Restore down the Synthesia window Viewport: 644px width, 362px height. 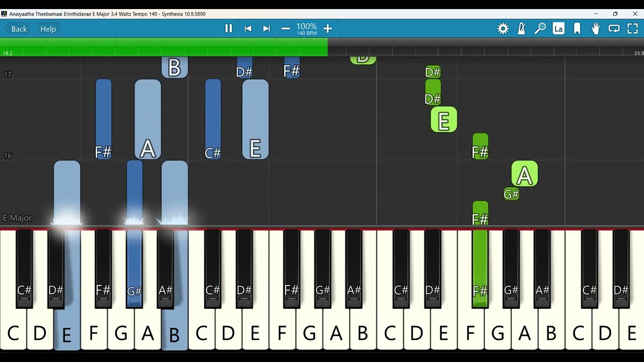pyautogui.click(x=615, y=14)
